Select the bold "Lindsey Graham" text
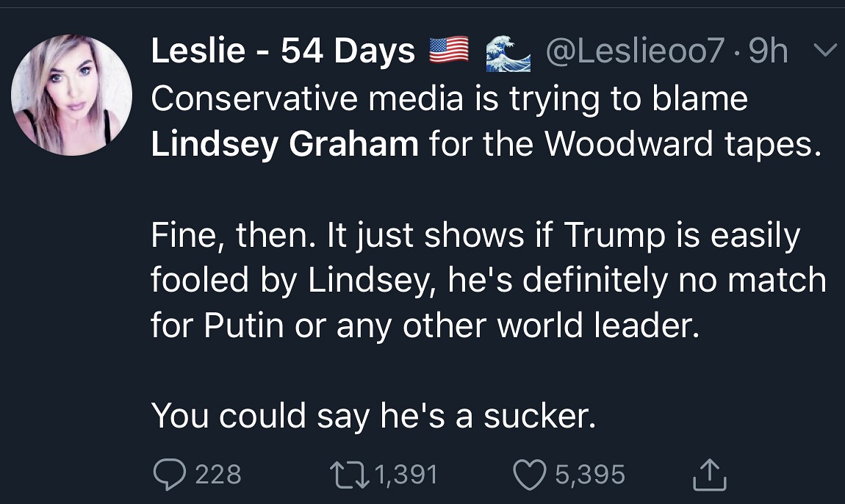The image size is (845, 504). click(x=284, y=144)
